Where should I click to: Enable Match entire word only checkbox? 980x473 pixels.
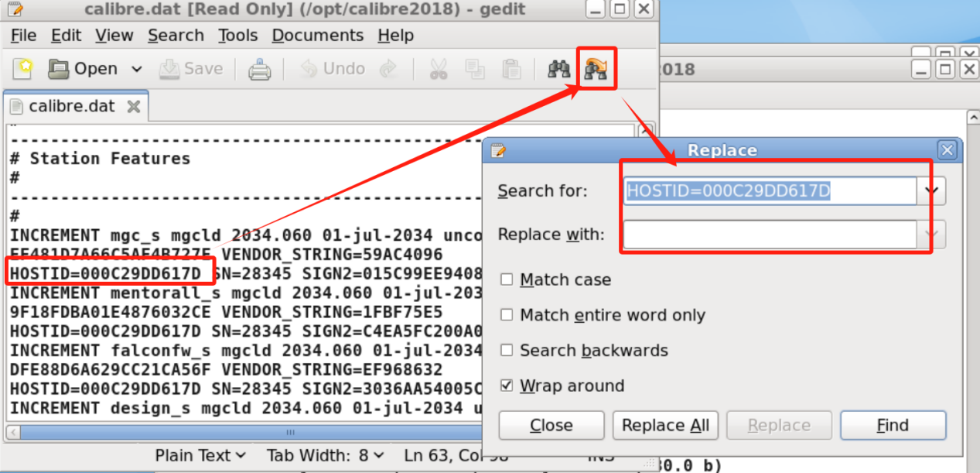(x=507, y=315)
